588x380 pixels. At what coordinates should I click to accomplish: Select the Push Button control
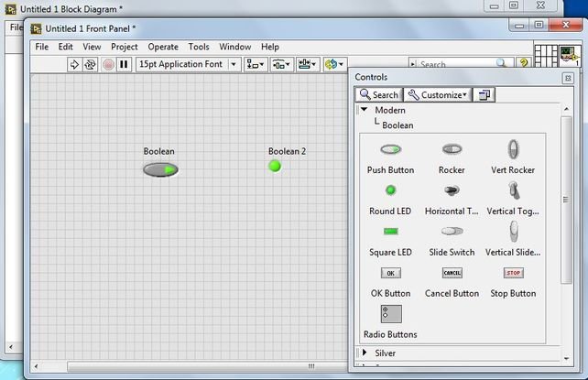pyautogui.click(x=391, y=149)
